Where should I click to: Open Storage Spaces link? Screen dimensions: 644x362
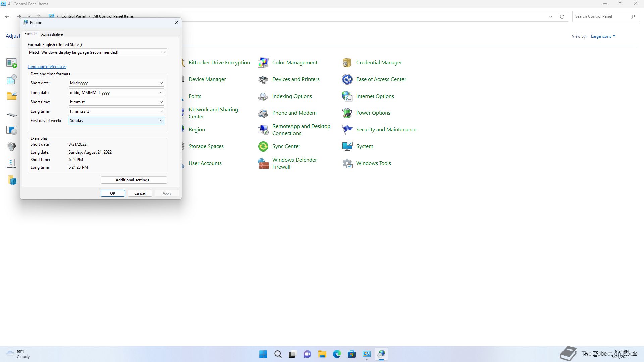click(206, 146)
